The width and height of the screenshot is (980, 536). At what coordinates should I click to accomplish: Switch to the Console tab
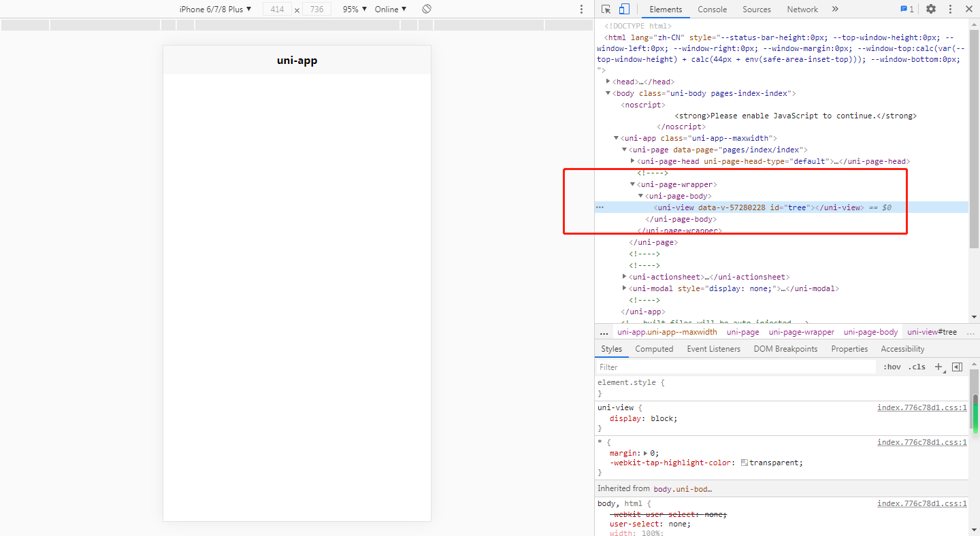pyautogui.click(x=713, y=10)
